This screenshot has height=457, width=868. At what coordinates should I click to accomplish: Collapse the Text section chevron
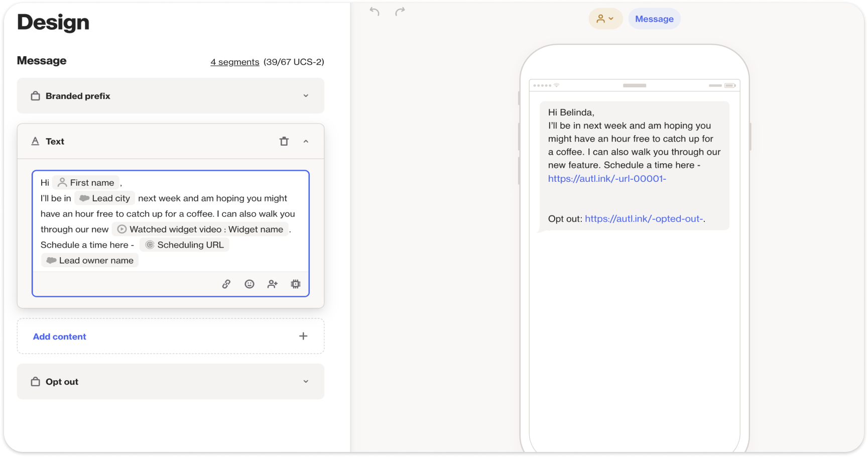(x=306, y=141)
